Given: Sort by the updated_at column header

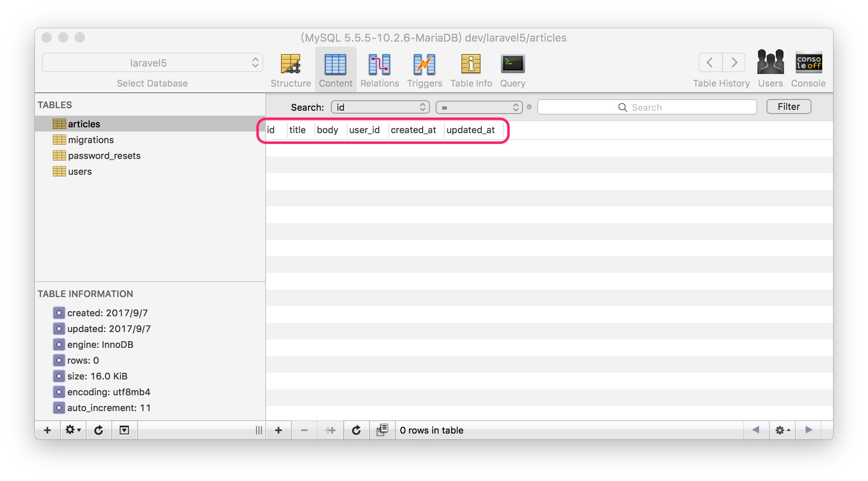Looking at the screenshot, I should (473, 130).
